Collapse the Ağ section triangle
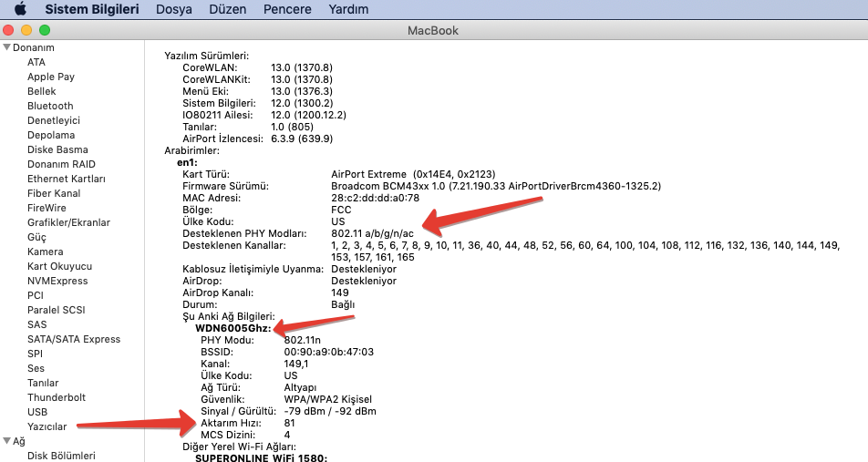868x462 pixels. (6, 441)
